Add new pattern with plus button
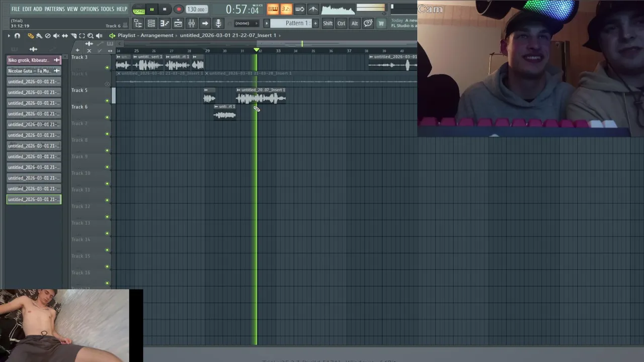Screen dimensions: 644x362 pyautogui.click(x=315, y=23)
